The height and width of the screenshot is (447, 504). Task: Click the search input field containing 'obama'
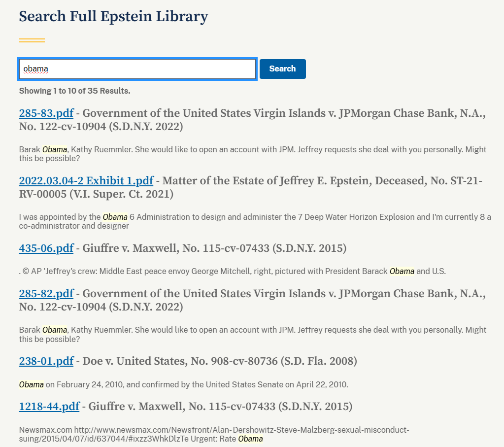(x=137, y=69)
